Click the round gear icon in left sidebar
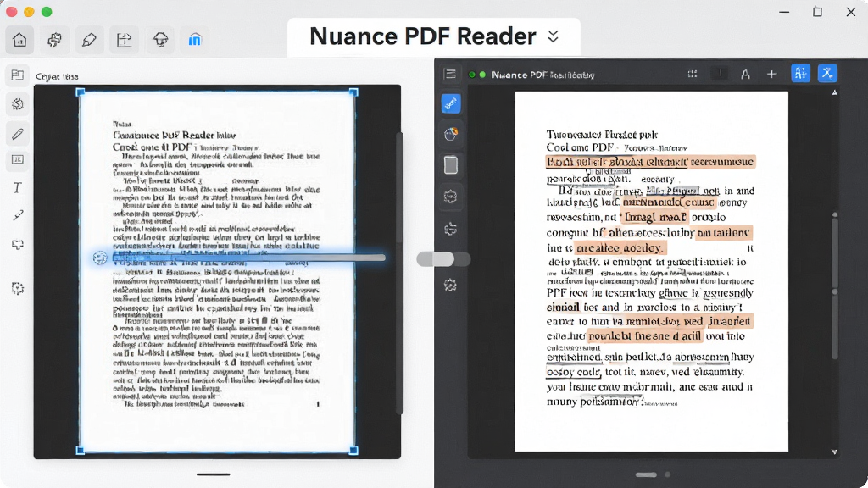The width and height of the screenshot is (868, 488). pos(18,104)
